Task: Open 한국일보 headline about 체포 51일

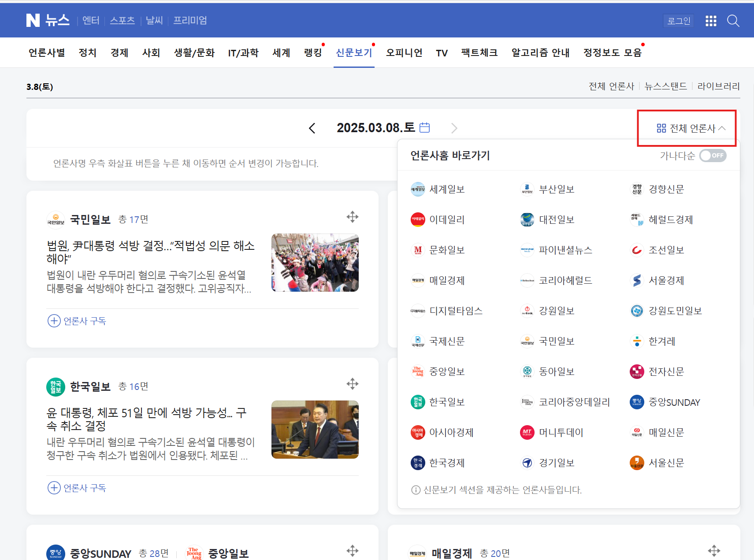Action: [x=147, y=419]
